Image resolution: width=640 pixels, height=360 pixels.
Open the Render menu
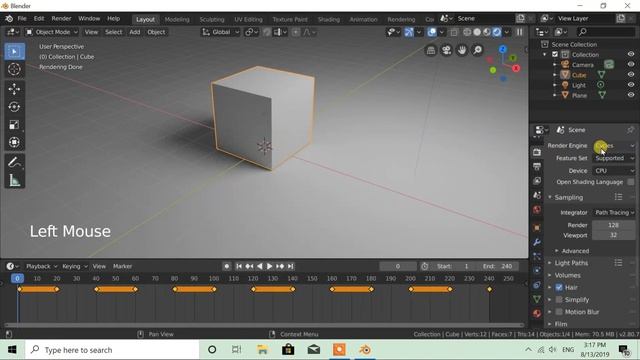pos(61,19)
